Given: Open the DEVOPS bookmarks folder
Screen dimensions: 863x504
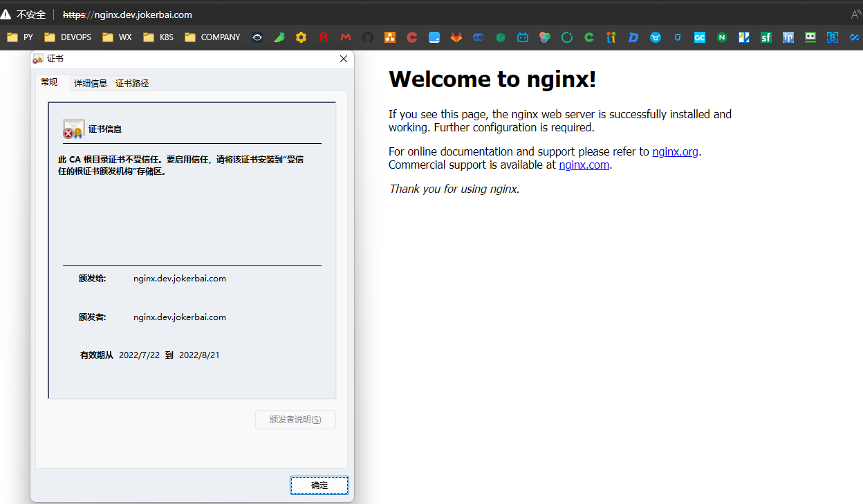Looking at the screenshot, I should tap(68, 37).
